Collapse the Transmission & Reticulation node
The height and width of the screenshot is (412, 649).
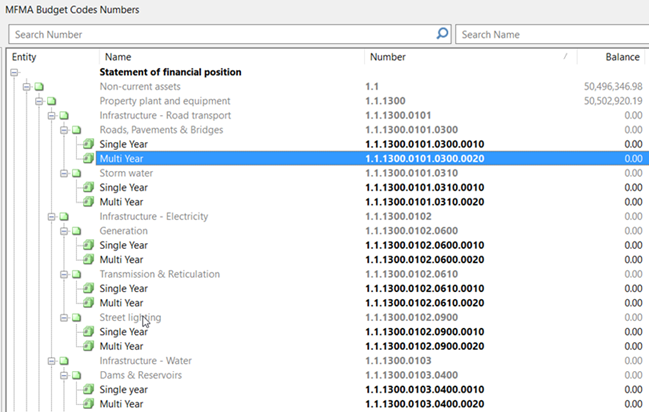tap(63, 274)
